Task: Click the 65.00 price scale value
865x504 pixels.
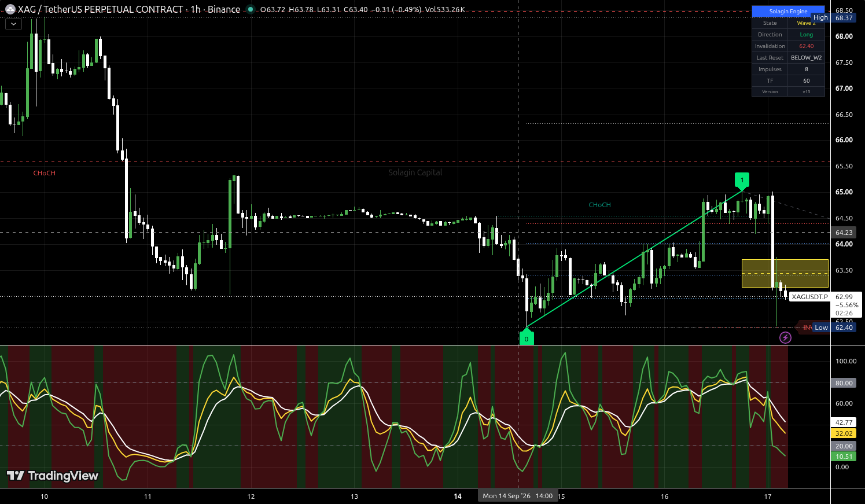Action: 844,192
